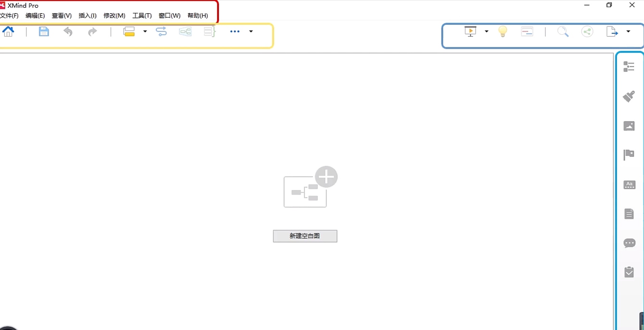
Task: Expand the export dropdown arrow
Action: coord(628,31)
